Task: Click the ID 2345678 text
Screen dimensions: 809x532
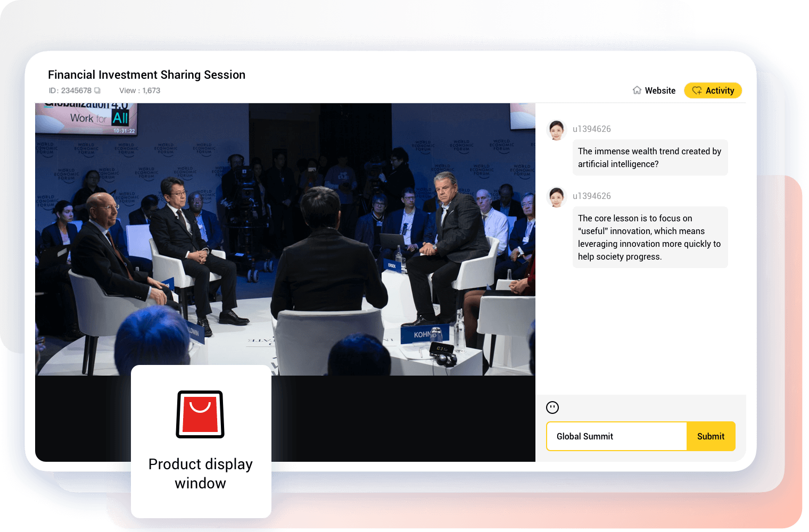Action: (70, 90)
